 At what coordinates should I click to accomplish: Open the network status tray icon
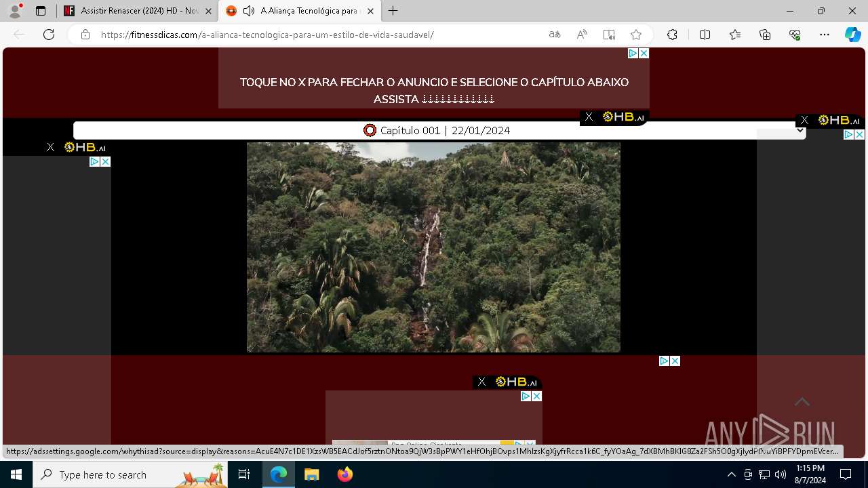pyautogui.click(x=764, y=474)
